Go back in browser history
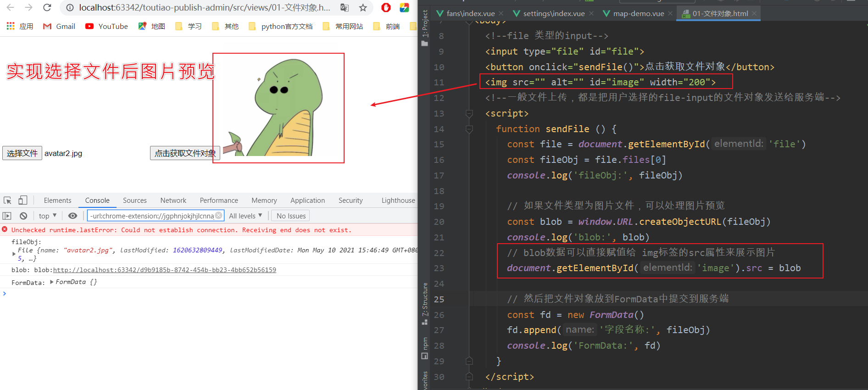 [x=10, y=7]
